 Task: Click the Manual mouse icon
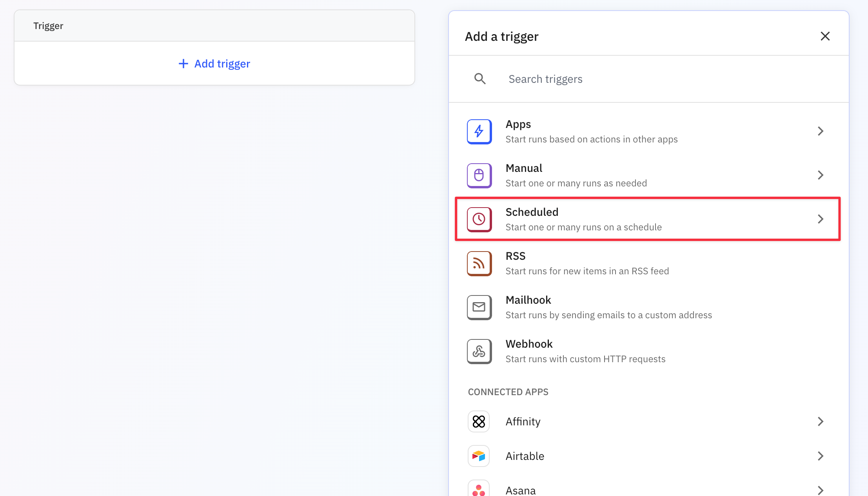(x=479, y=175)
